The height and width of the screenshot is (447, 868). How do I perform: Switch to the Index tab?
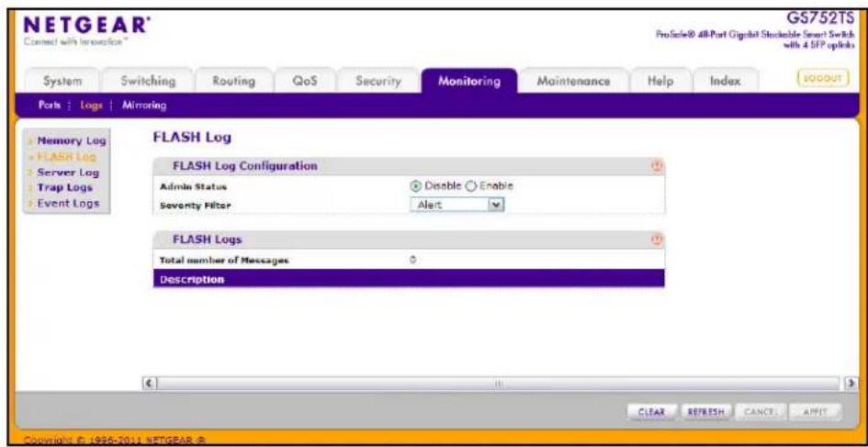[726, 82]
